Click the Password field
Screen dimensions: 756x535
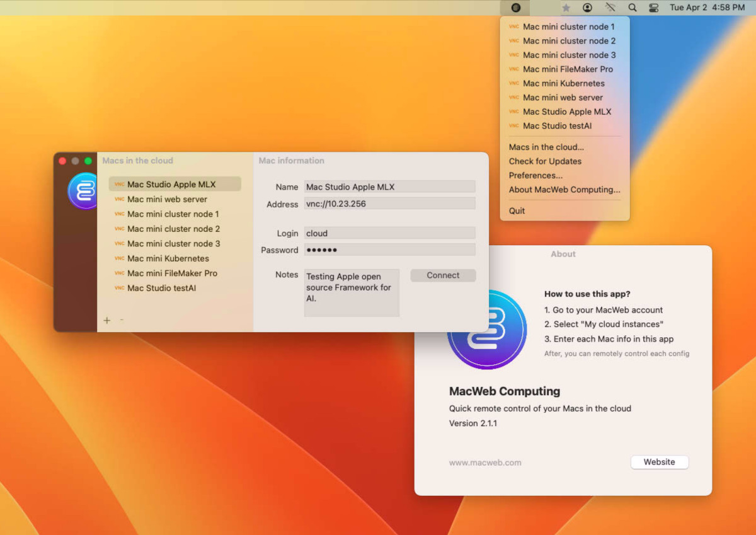389,250
